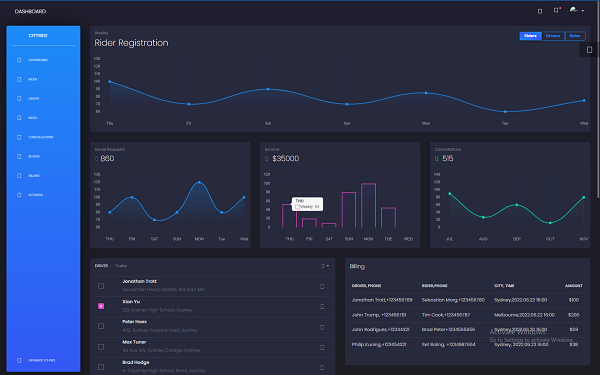Click the Cancellations sidebar icon

19,137
